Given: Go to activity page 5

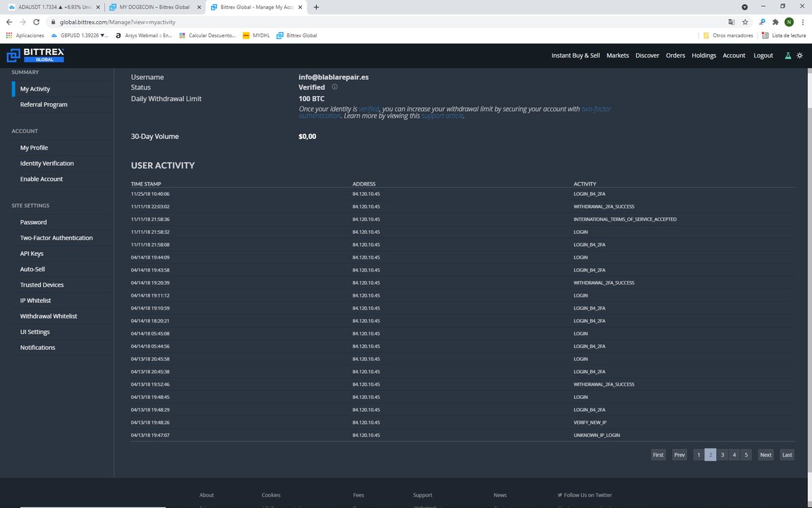Looking at the screenshot, I should pyautogui.click(x=746, y=455).
